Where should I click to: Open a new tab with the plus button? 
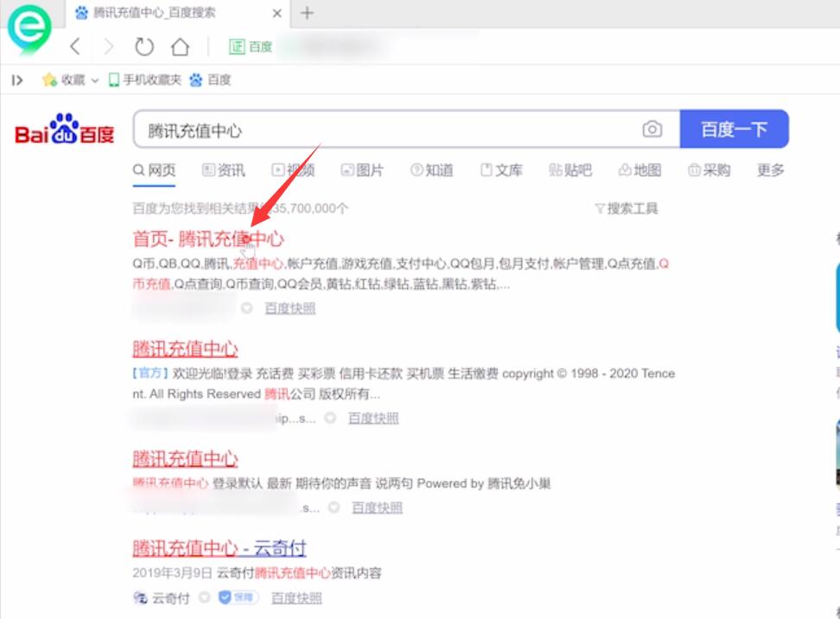307,13
